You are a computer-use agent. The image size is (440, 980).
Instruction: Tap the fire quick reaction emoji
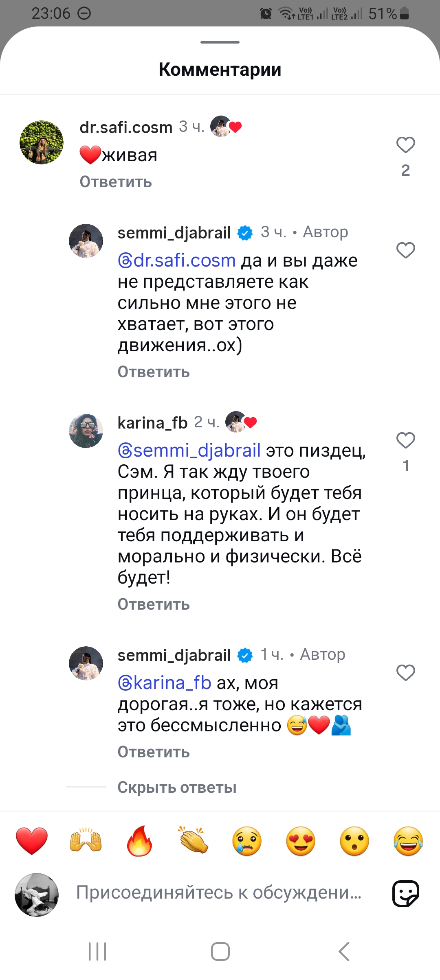click(x=139, y=841)
